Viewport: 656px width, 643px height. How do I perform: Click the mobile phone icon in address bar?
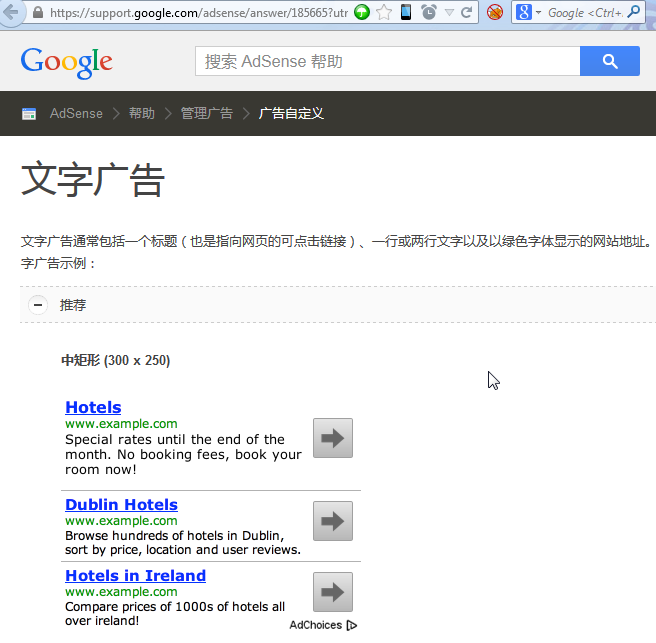click(x=406, y=12)
